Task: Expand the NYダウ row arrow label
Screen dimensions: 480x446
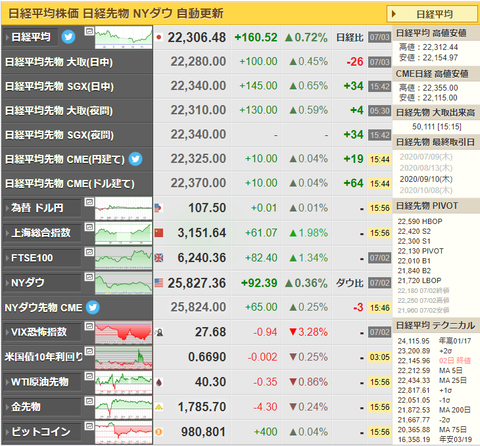Action: tap(42, 283)
